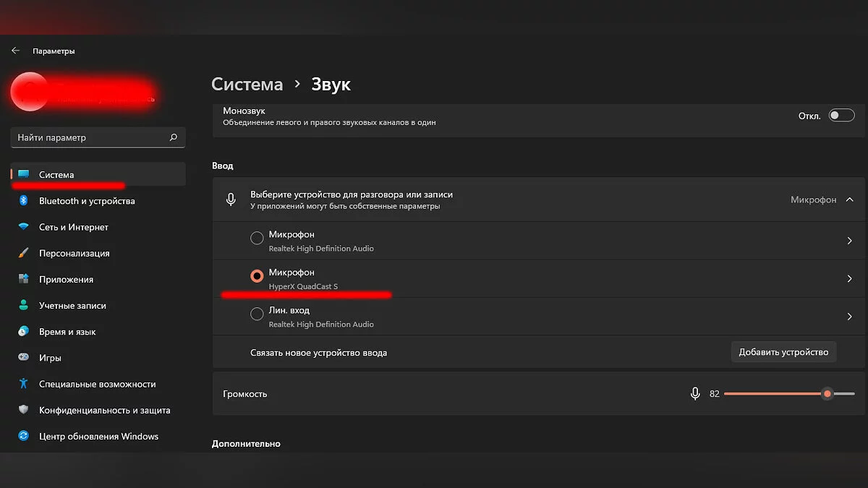Click the Сеть и Интернет Wi-Fi icon

[24, 227]
